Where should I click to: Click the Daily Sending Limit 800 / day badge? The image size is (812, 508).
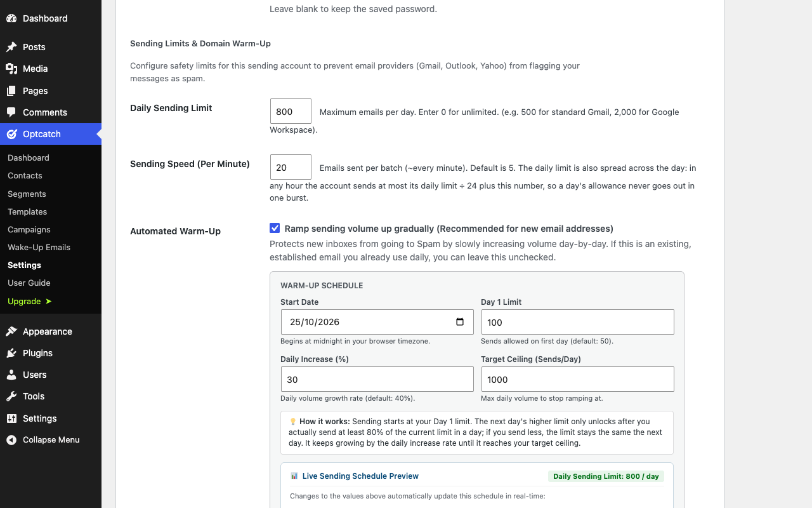coord(606,476)
